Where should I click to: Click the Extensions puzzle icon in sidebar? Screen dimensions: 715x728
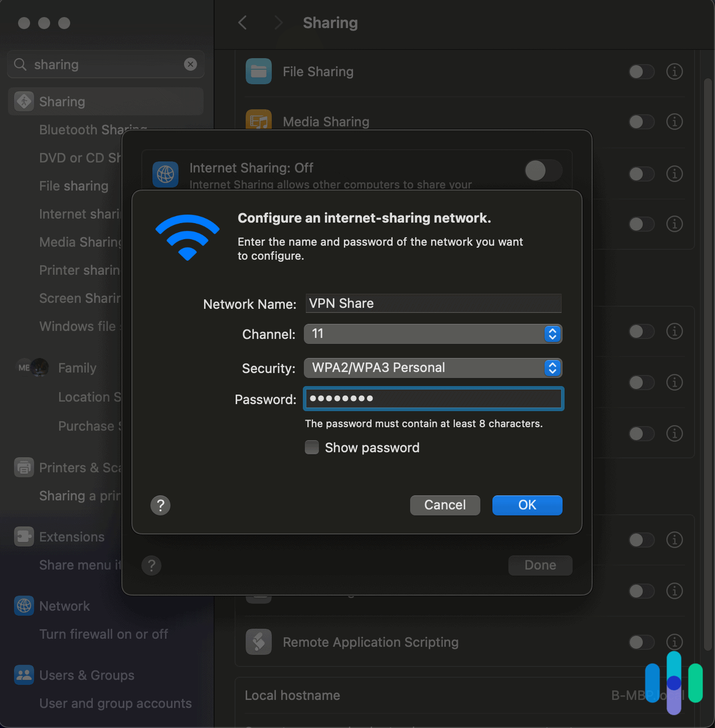click(23, 536)
